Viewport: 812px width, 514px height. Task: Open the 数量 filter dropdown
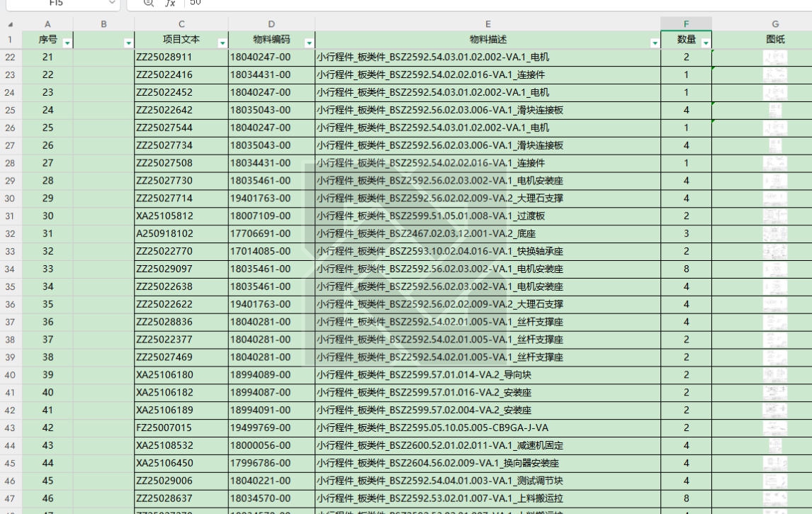click(x=705, y=44)
